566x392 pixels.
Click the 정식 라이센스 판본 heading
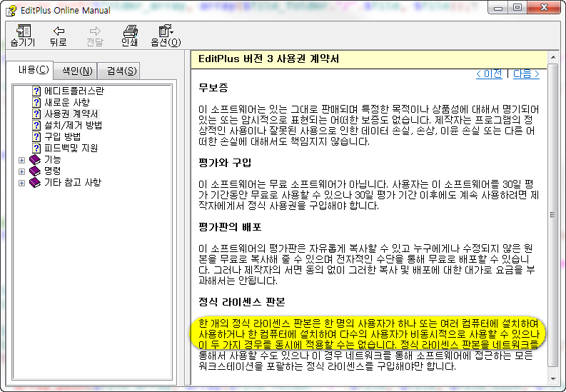pos(241,302)
